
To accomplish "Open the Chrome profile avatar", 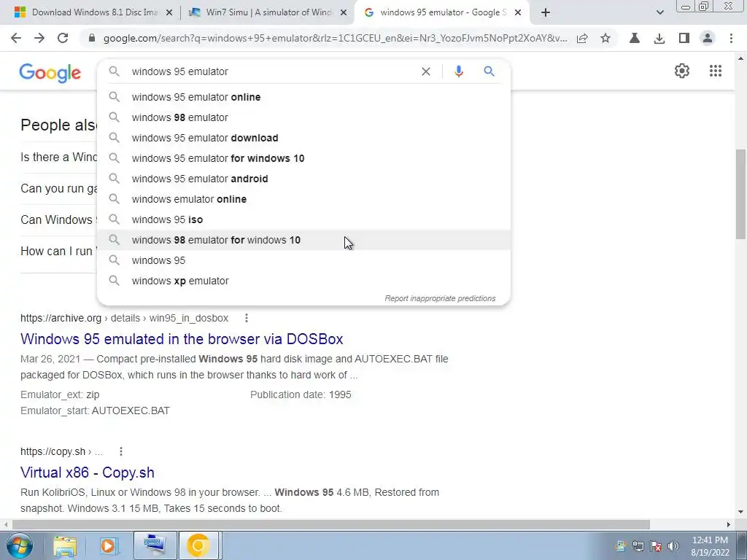I will [x=708, y=38].
